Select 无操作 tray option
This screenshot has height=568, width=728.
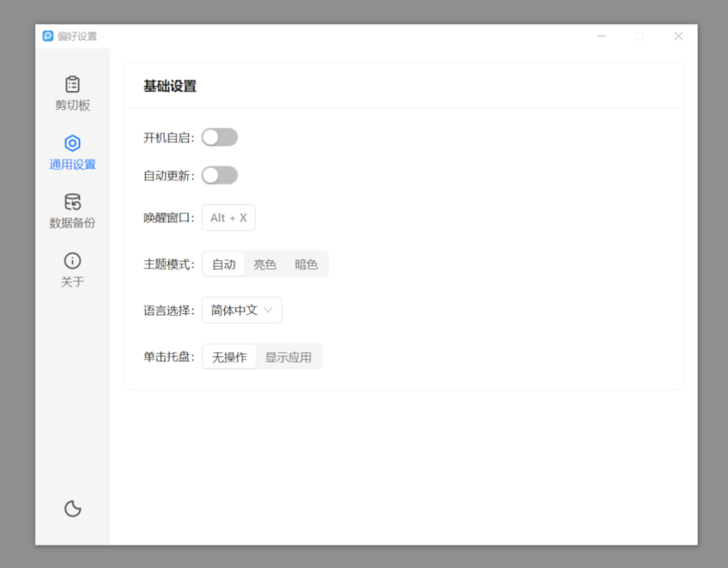(x=229, y=356)
